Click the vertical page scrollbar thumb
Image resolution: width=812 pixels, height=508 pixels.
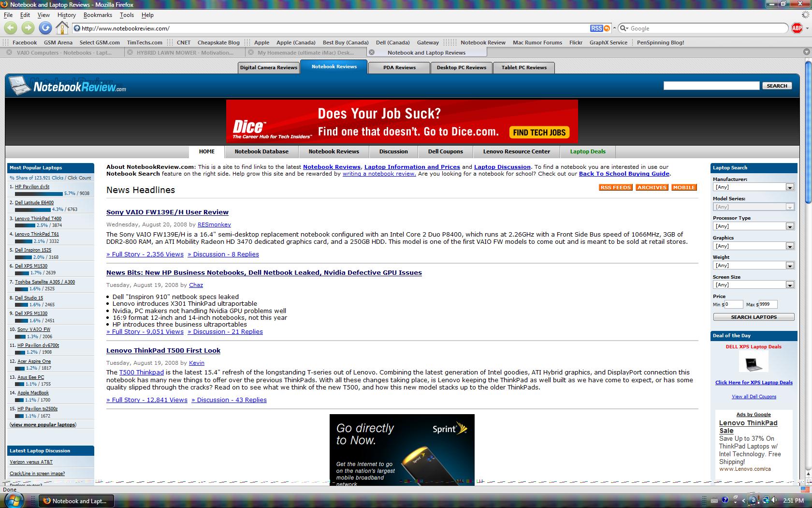pos(808,132)
